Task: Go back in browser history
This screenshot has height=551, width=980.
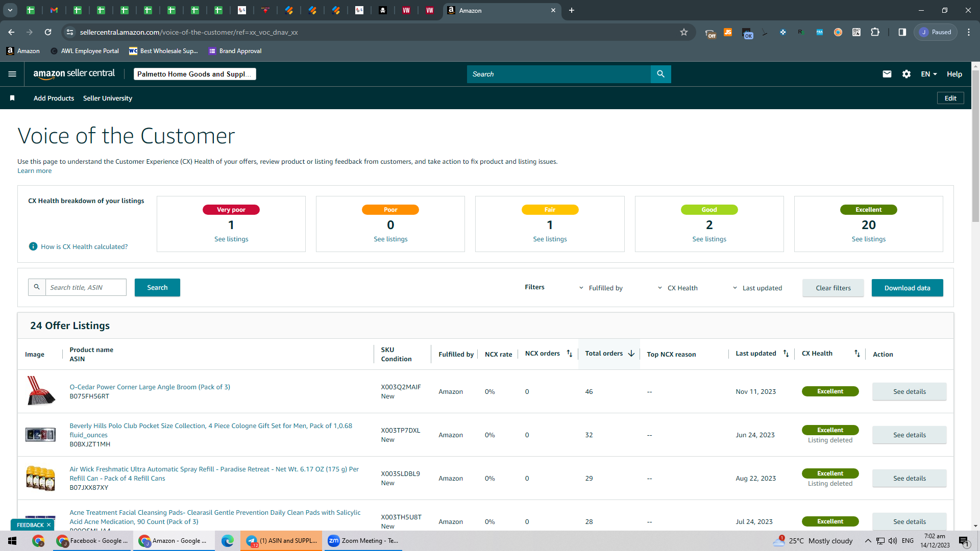Action: pos(11,32)
